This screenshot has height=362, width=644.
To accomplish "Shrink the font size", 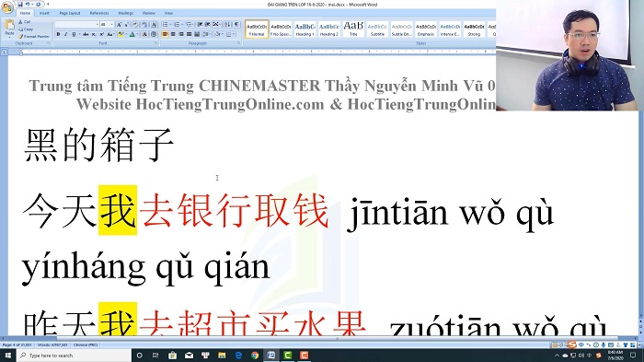I will (x=127, y=24).
